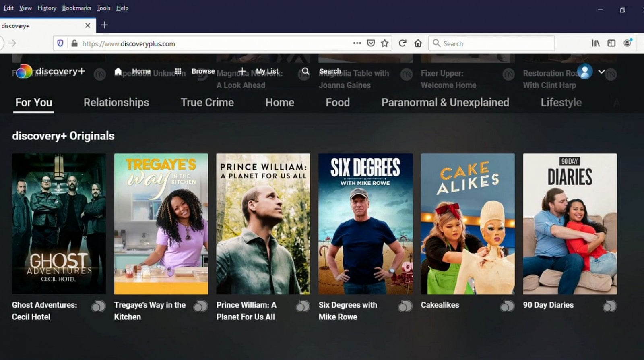Click the tracking protection shield icon
The image size is (644, 360).
tap(60, 43)
